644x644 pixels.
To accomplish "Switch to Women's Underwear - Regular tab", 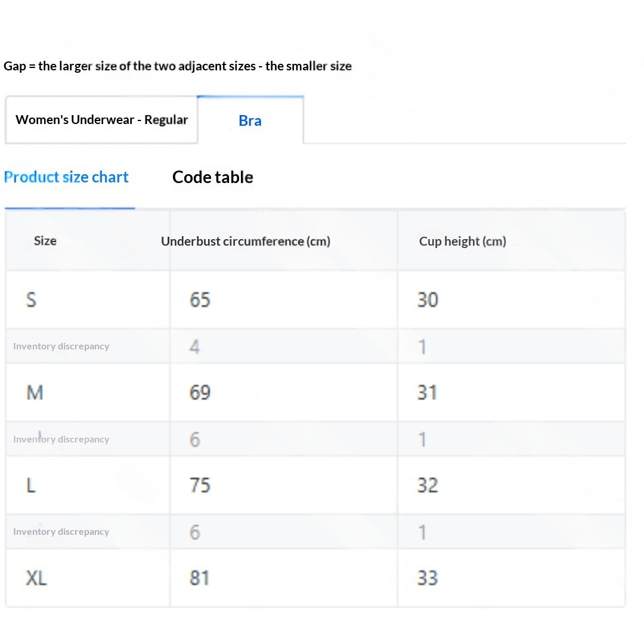I will (x=101, y=120).
